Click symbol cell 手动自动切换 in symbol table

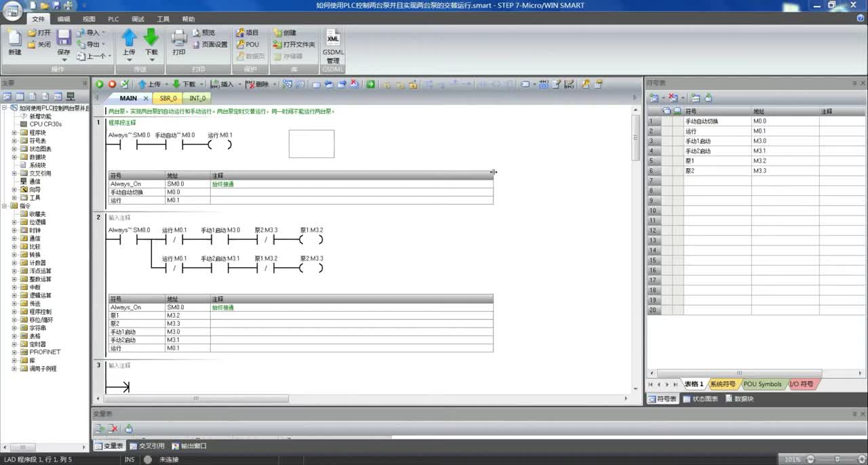tap(717, 121)
